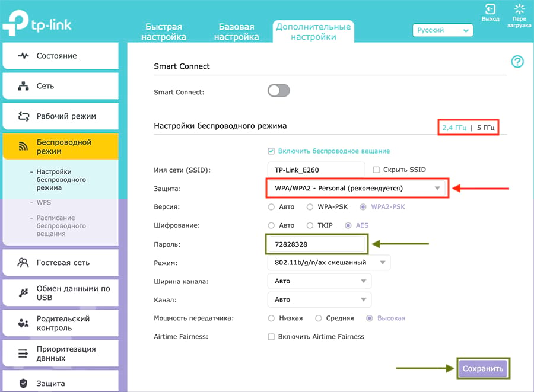Screen dimensions: 534x392
Task: Select the WPA-PSK version radio
Action: pos(310,207)
